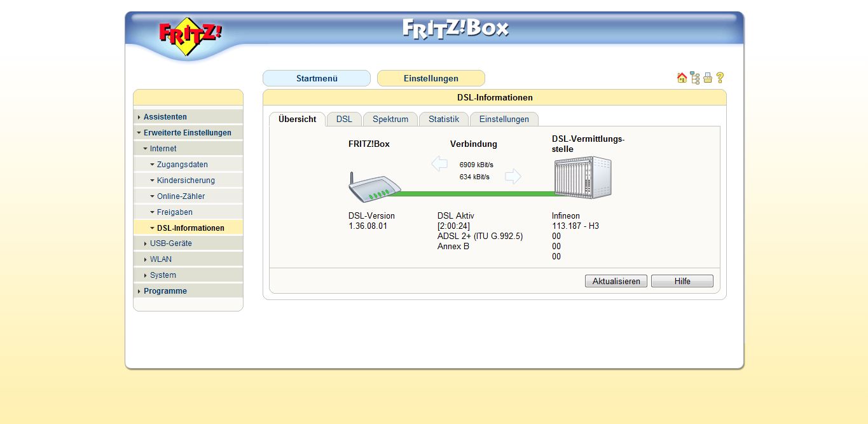Click the printer icon to print page
Screen dimensions: 868x424
[x=708, y=78]
